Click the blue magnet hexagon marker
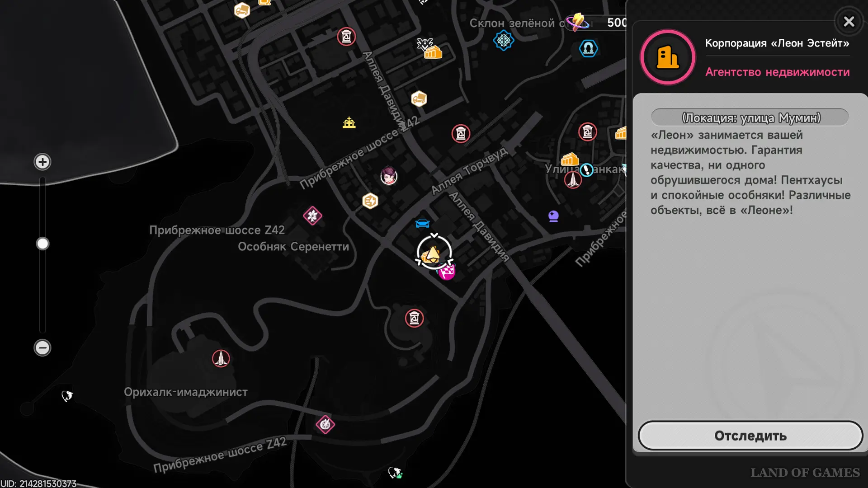The image size is (868, 488). click(588, 48)
